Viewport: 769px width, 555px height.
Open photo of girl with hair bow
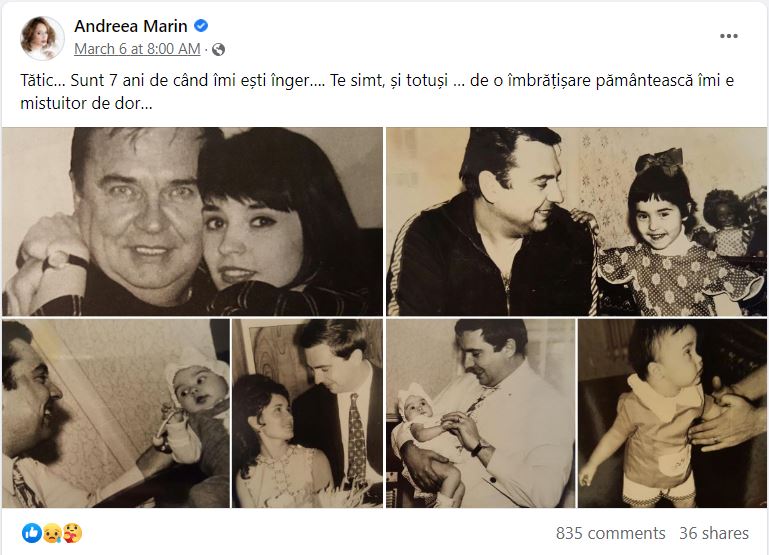point(576,221)
